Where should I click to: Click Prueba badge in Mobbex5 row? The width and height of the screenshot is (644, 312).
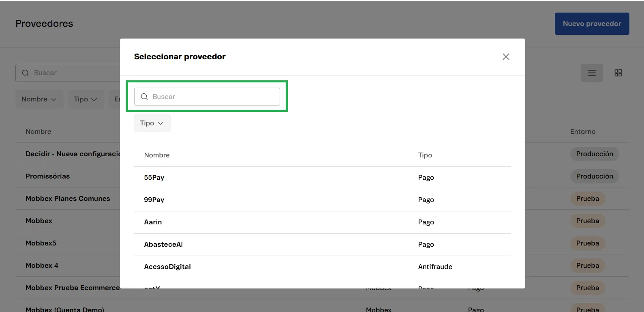coord(588,243)
